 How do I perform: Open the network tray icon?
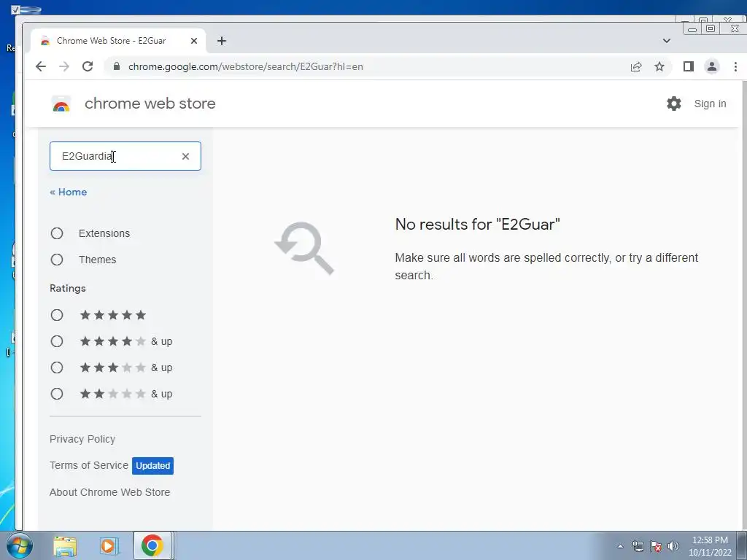[638, 546]
